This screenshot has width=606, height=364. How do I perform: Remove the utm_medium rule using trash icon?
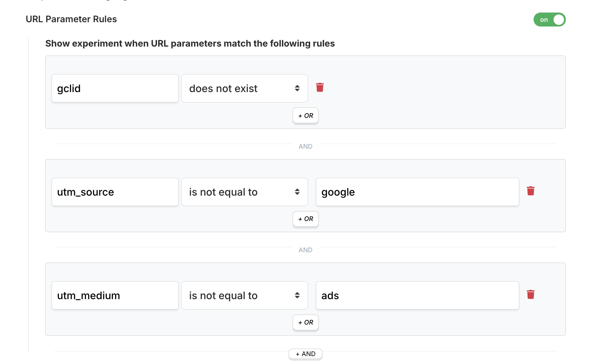(531, 294)
